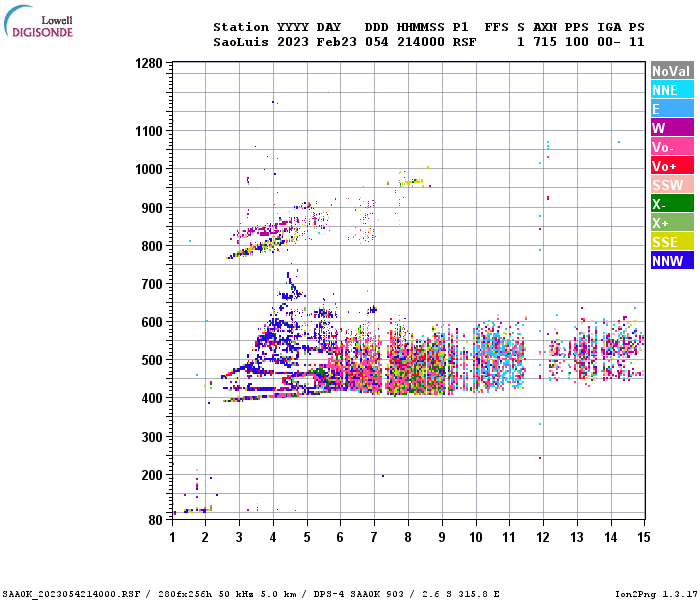The height and width of the screenshot is (600, 700).
Task: Click the PS value 11
Action: (637, 42)
